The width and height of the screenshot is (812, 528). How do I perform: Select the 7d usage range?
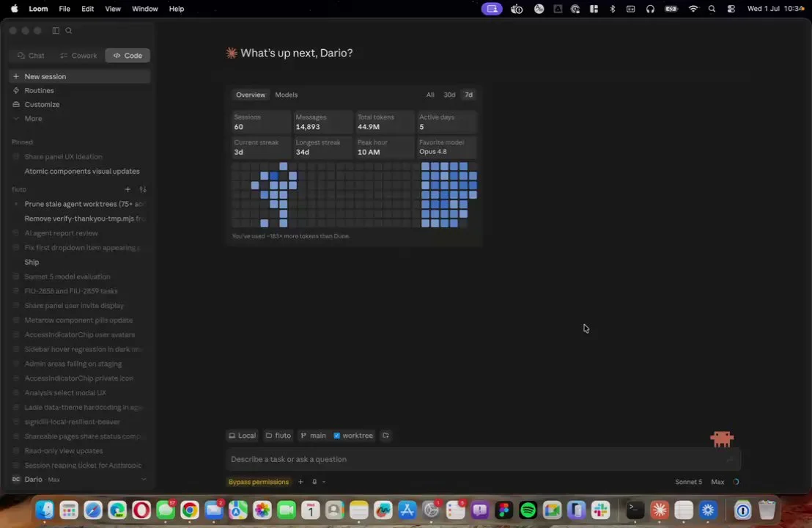tap(469, 95)
